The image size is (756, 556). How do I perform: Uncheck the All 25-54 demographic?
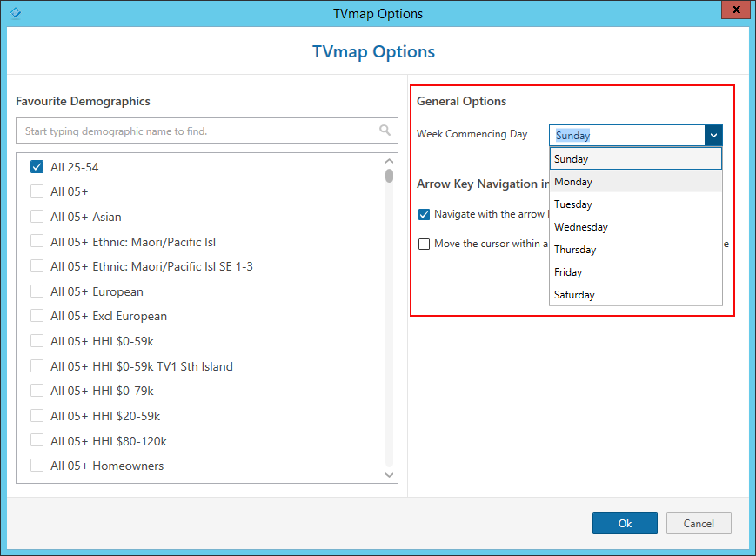[x=37, y=167]
